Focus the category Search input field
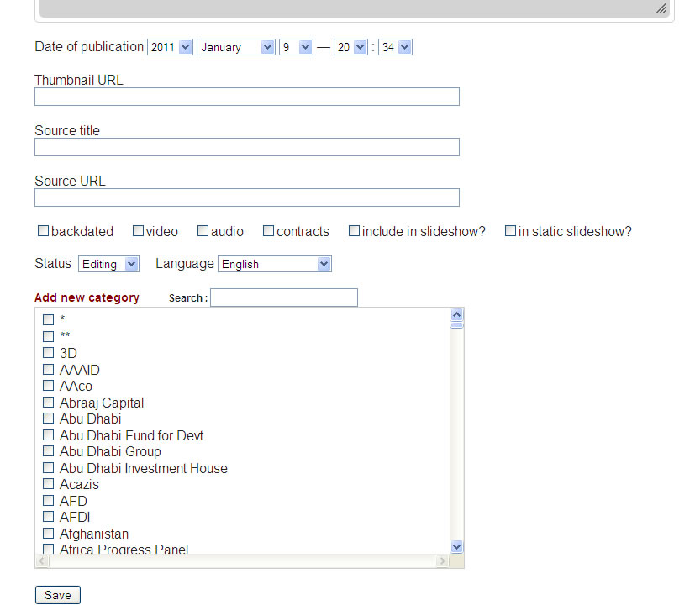 pos(284,297)
